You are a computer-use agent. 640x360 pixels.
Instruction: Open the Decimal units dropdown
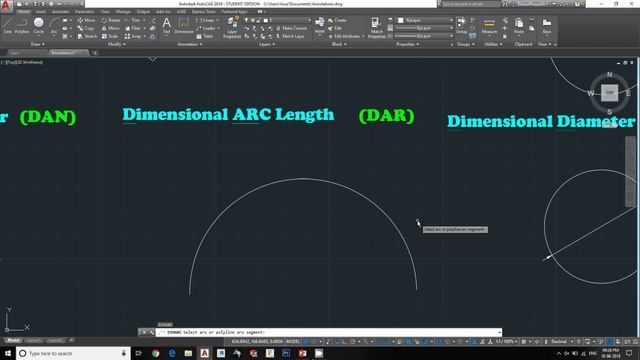[562, 341]
